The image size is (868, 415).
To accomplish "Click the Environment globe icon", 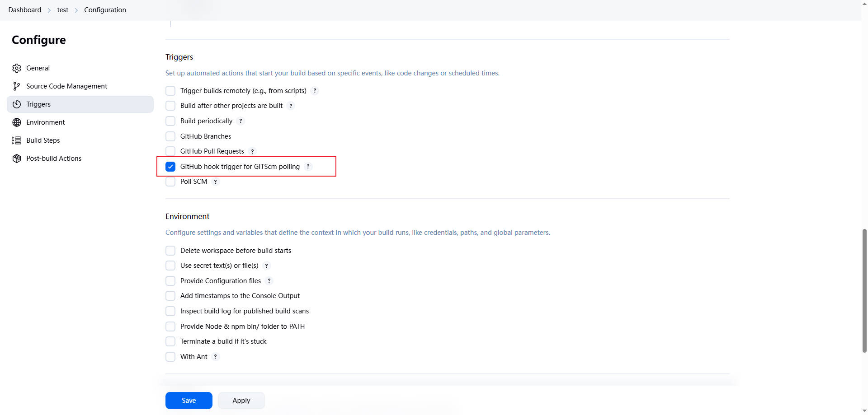I will [17, 122].
